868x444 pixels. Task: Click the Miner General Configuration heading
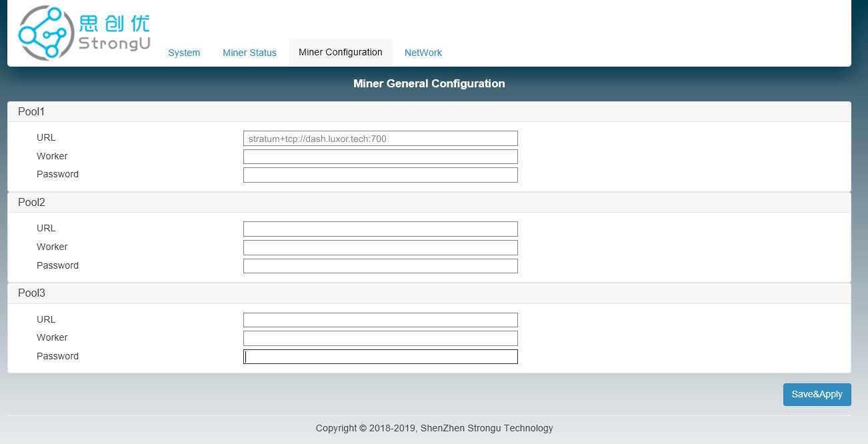click(x=429, y=84)
